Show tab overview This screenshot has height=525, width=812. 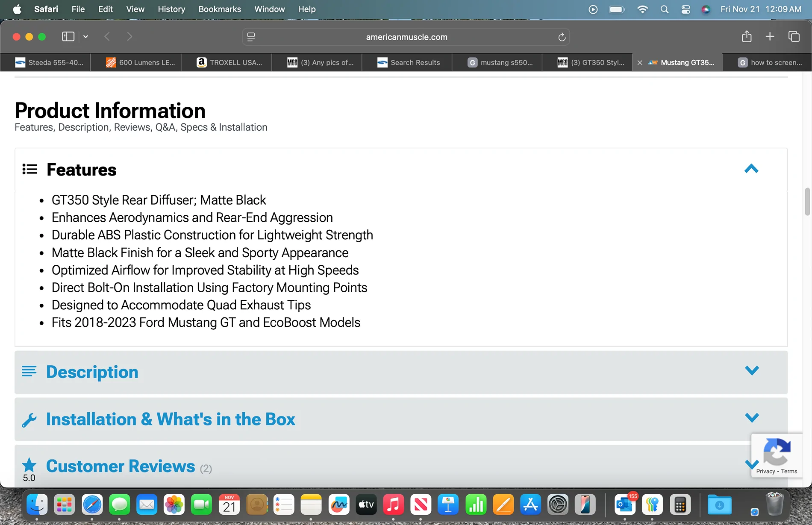pos(794,37)
